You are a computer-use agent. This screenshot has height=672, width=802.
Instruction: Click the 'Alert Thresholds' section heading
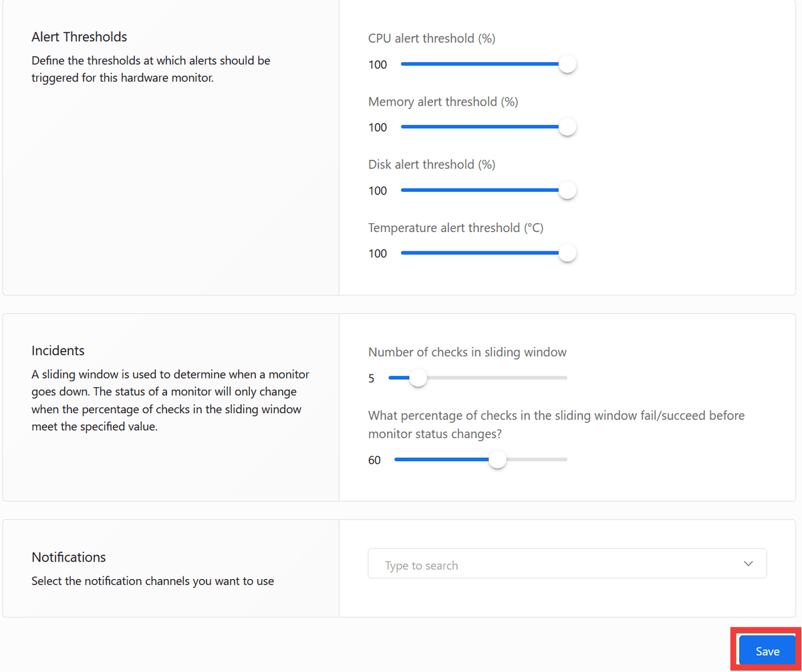click(79, 37)
